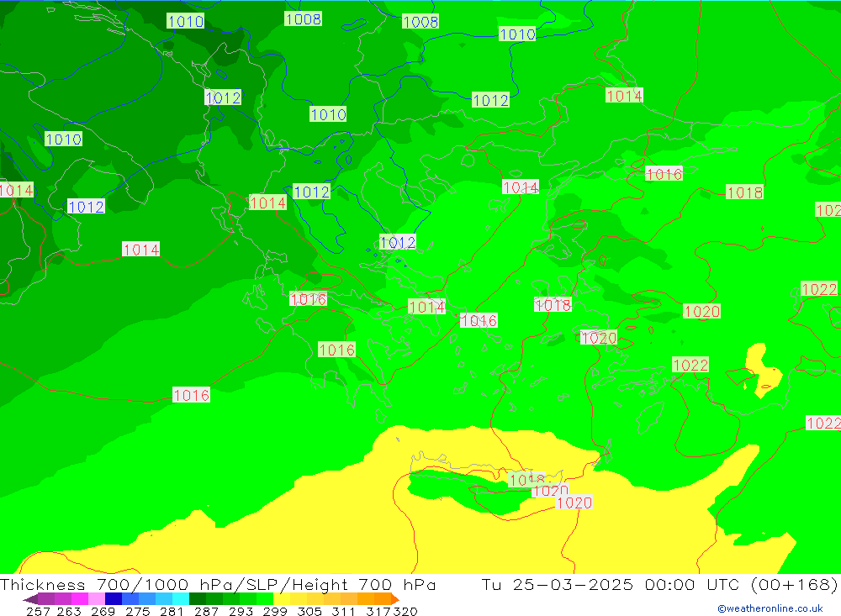The height and width of the screenshot is (616, 841).
Task: Click the cut-off 1014 label at map's left edge
Action: (17, 190)
